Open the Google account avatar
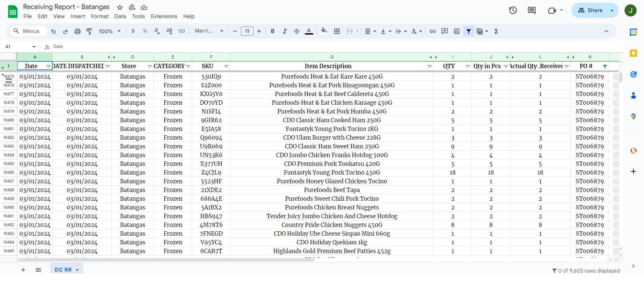This screenshot has height=286, width=644. click(631, 10)
